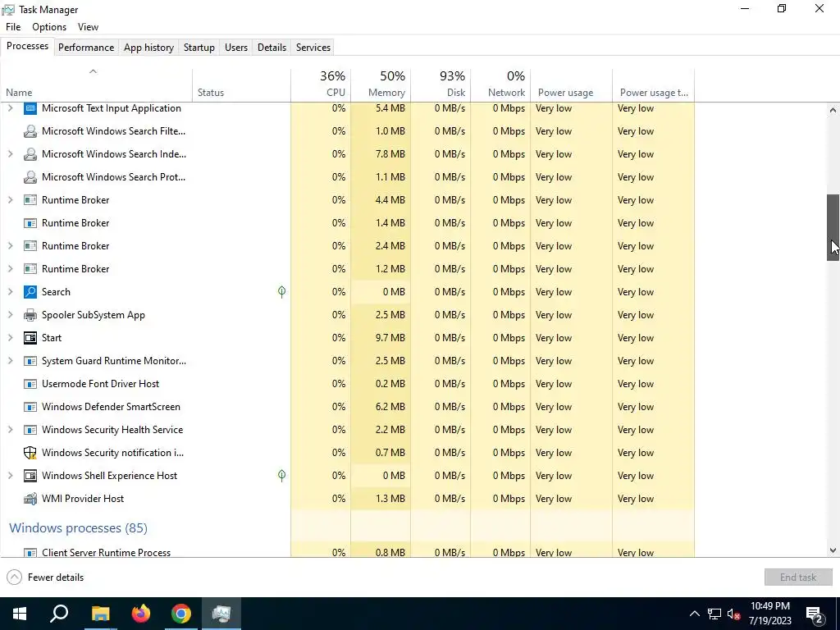Switch to the Details tab
Screen dimensions: 840x630
click(272, 47)
